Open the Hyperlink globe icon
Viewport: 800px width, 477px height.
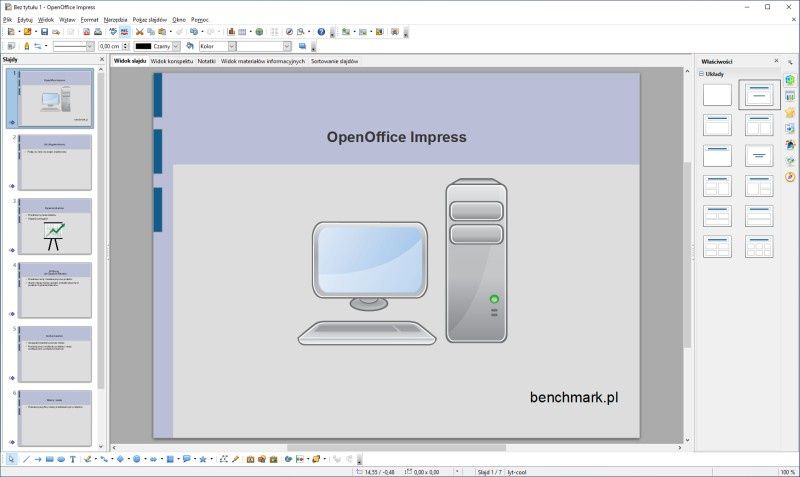coord(259,32)
